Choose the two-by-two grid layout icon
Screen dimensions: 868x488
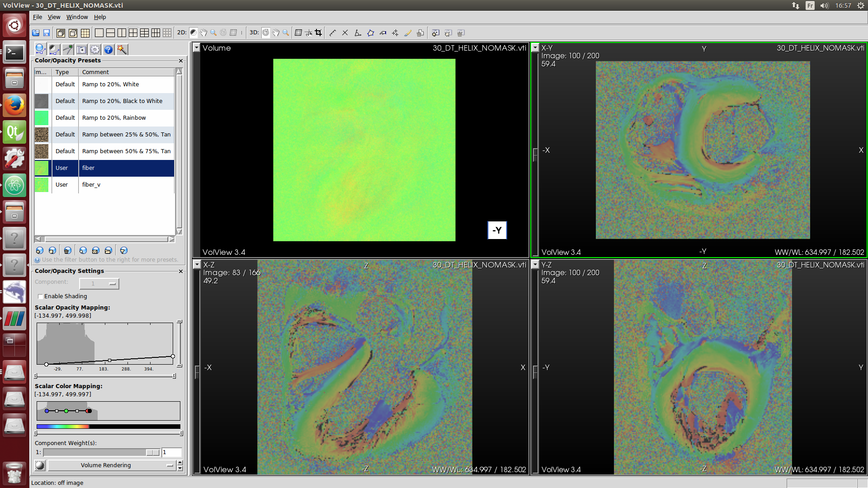coord(133,33)
